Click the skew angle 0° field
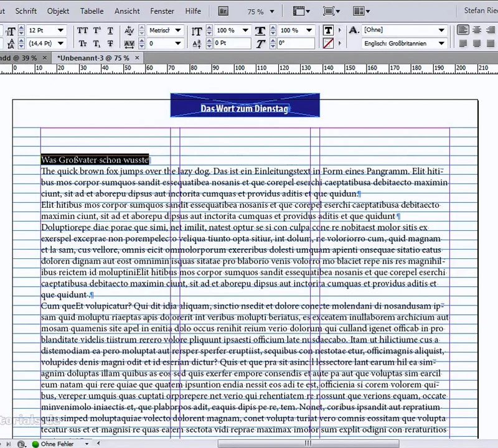The height and width of the screenshot is (448, 498). (296, 43)
